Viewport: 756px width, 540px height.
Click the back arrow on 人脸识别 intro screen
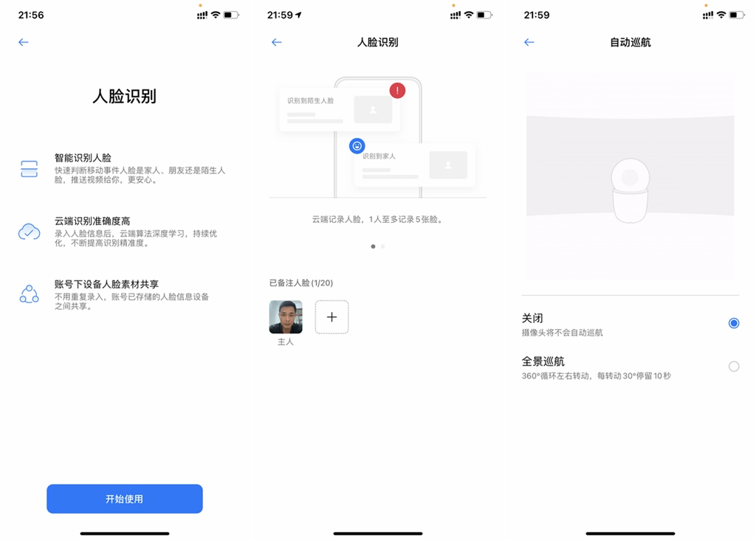pos(23,42)
